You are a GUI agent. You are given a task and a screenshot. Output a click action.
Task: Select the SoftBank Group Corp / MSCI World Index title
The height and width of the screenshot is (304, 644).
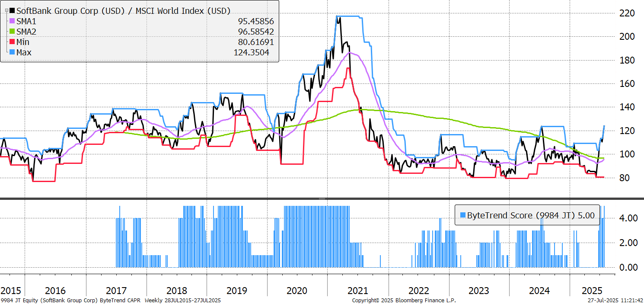[x=123, y=11]
